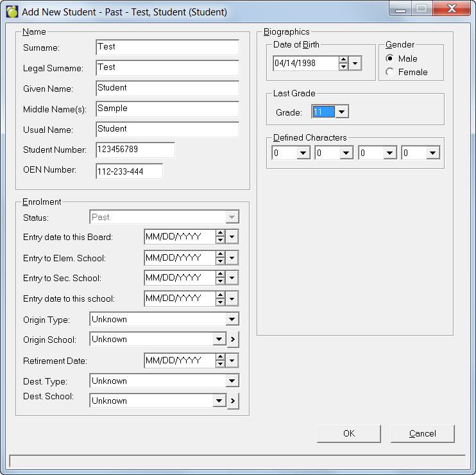This screenshot has height=475, width=476.
Task: Cancel adding the new student
Action: 422,433
